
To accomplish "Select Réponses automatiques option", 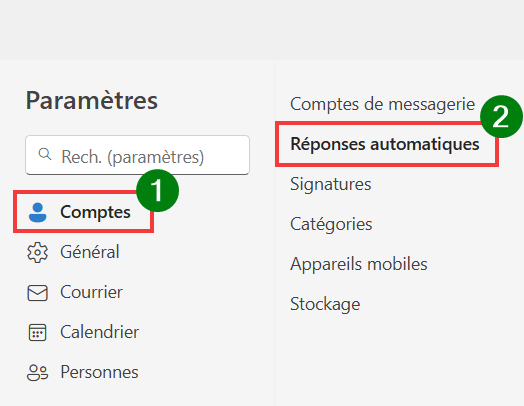I will [x=385, y=144].
